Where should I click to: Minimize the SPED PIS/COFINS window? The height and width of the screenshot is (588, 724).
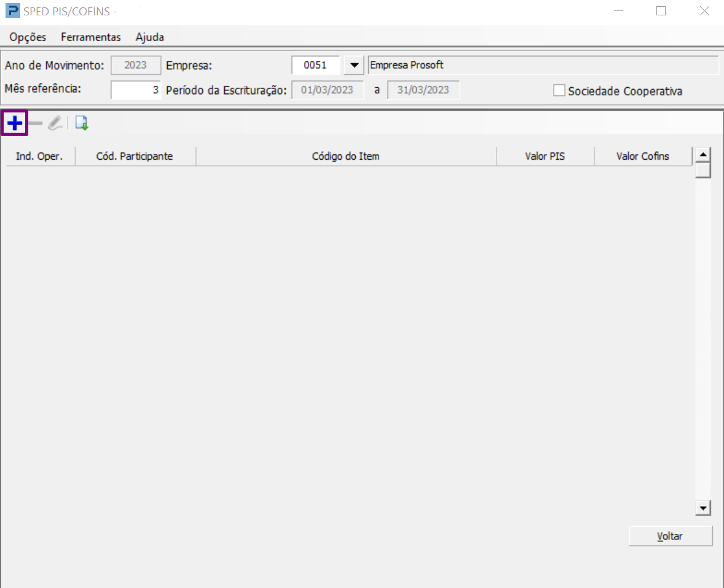point(618,10)
